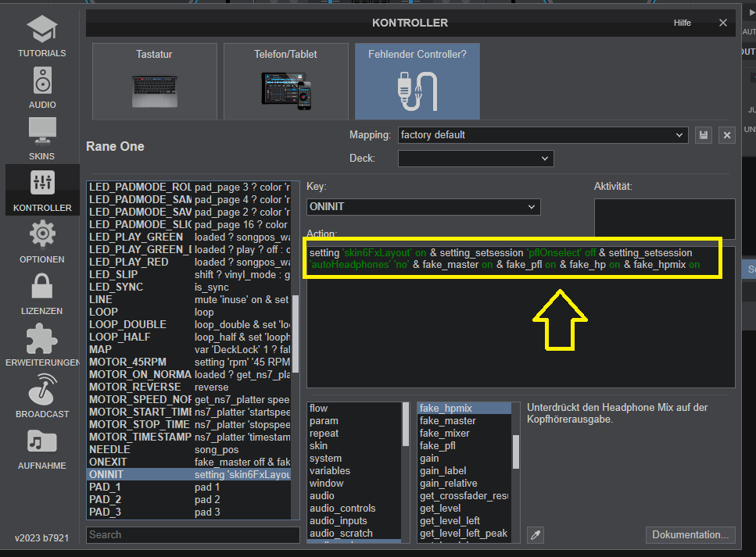Open the Tutorials section
The image size is (756, 557).
click(42, 36)
